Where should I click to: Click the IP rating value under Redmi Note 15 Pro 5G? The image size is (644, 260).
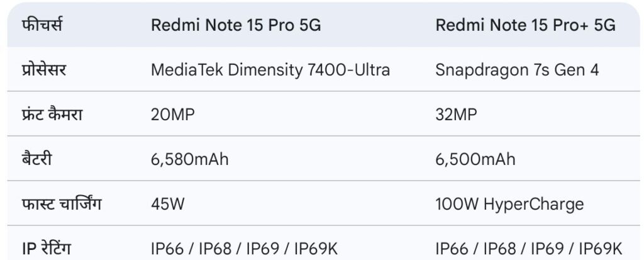tap(245, 248)
